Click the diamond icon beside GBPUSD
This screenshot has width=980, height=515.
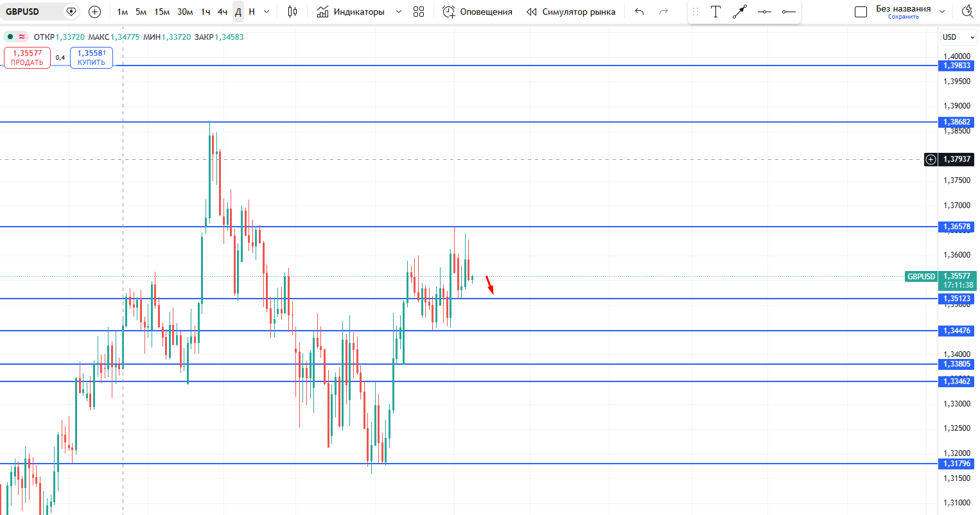click(x=71, y=12)
